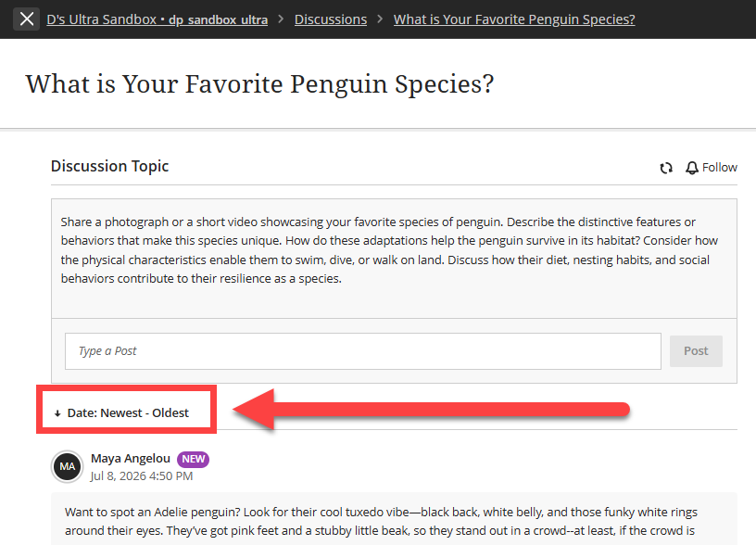756x545 pixels.
Task: Open the What is Your Favorite Penguin Species breadcrumb
Action: pyautogui.click(x=514, y=19)
